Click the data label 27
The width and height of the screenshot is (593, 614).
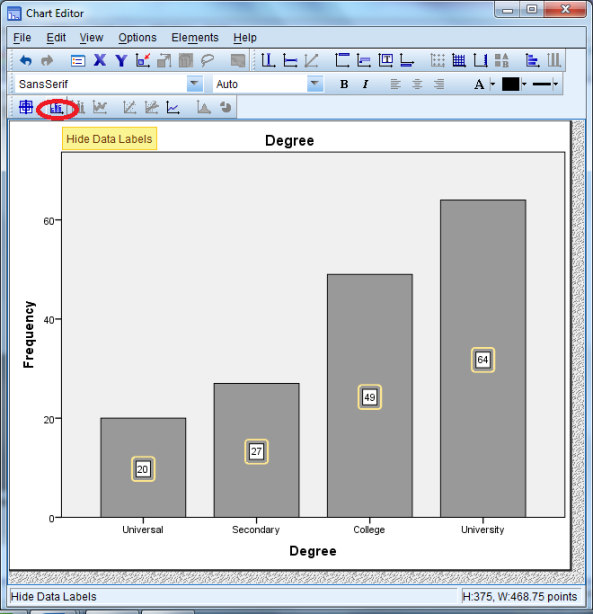(257, 451)
